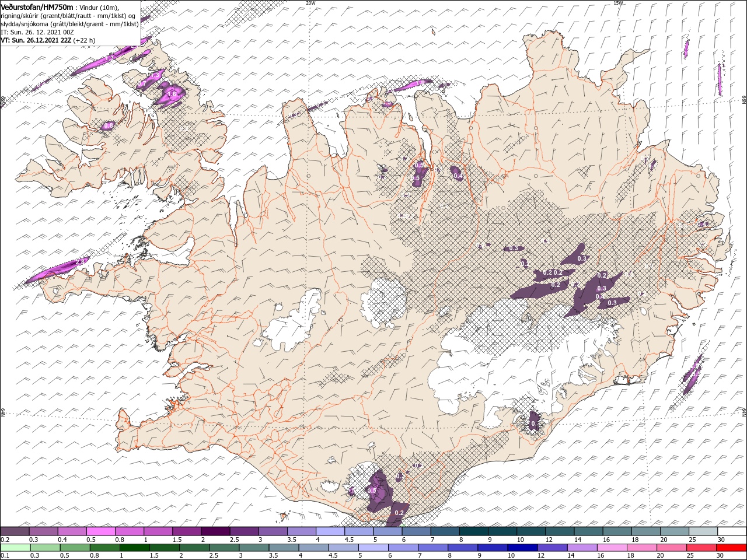Click the '1.6' precipitation value on the map
The width and height of the screenshot is (747, 560).
click(172, 93)
